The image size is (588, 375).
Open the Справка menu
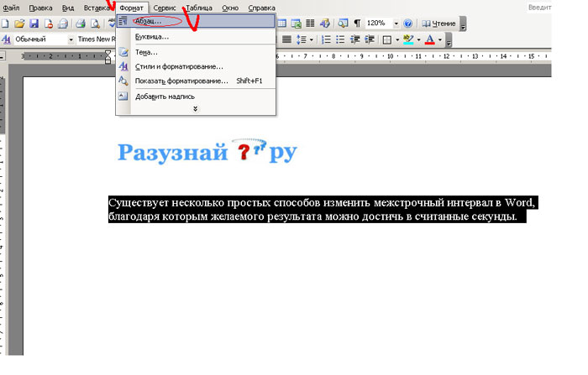pos(262,8)
